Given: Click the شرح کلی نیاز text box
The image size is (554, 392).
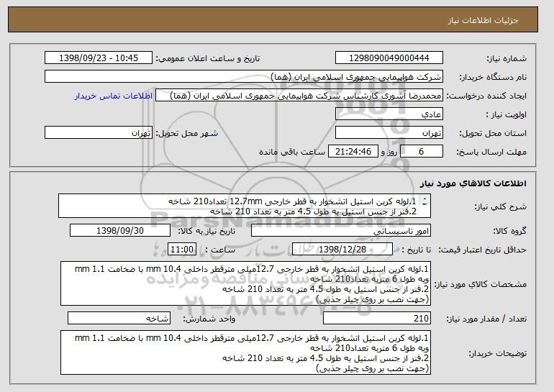Looking at the screenshot, I should (x=245, y=206).
